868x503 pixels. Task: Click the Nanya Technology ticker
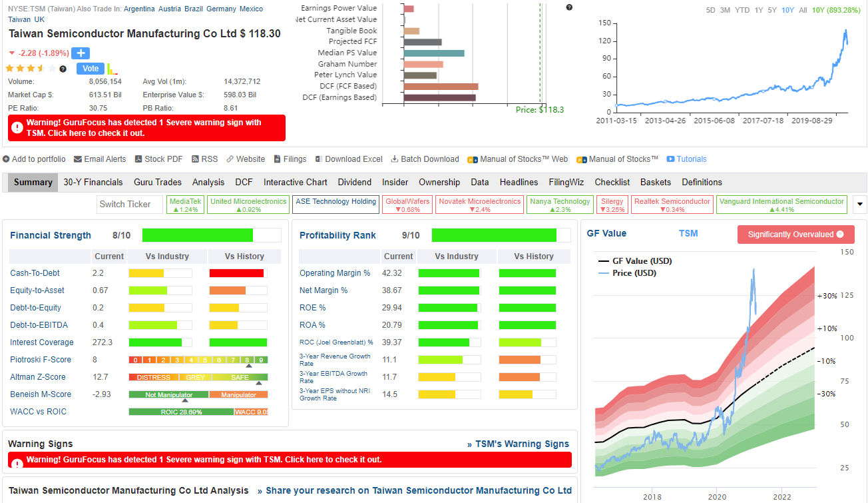click(560, 205)
